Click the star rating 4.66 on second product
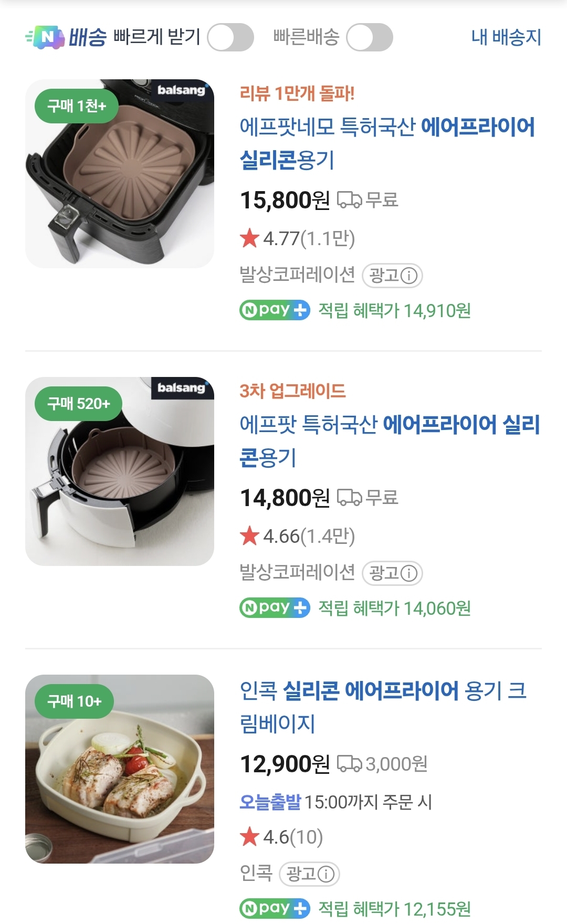The image size is (567, 924). pos(297,537)
